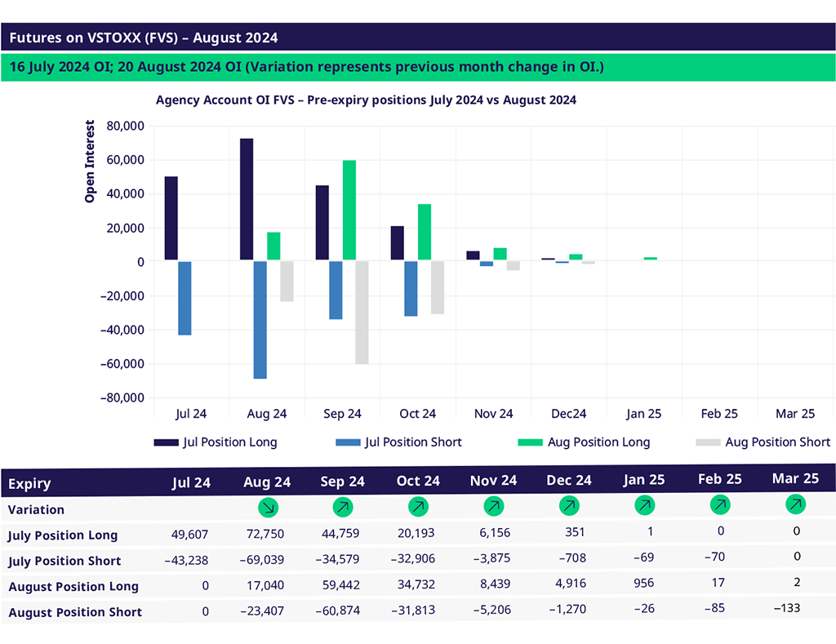836x644 pixels.
Task: Select the Sep 24 table column header
Action: [343, 482]
